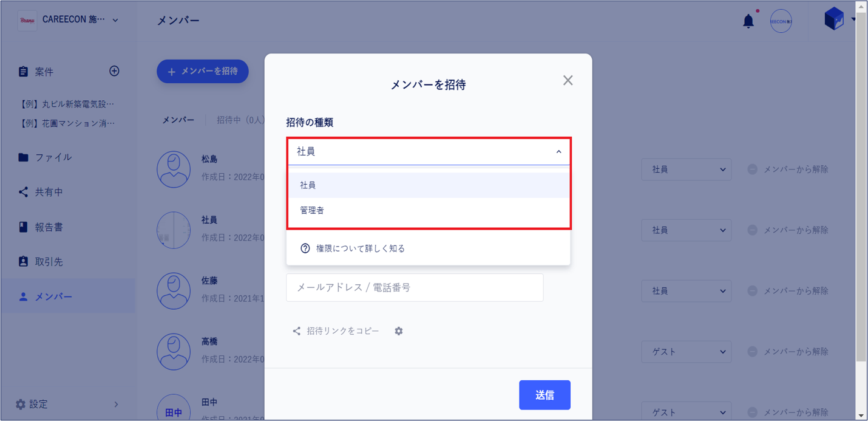This screenshot has height=421, width=868.
Task: Focus the メールアドレス / 電話番号 field
Action: [x=415, y=287]
